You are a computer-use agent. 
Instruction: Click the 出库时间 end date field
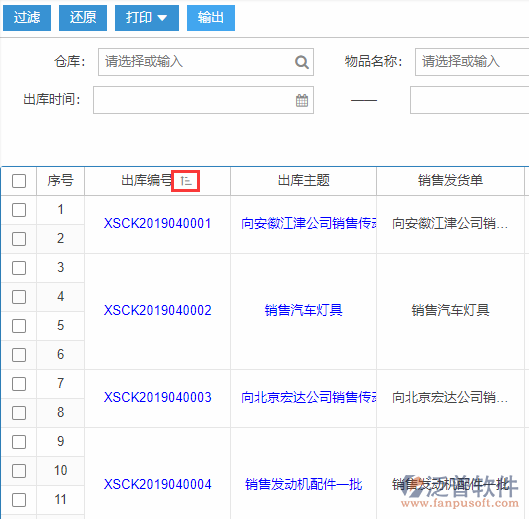click(470, 100)
